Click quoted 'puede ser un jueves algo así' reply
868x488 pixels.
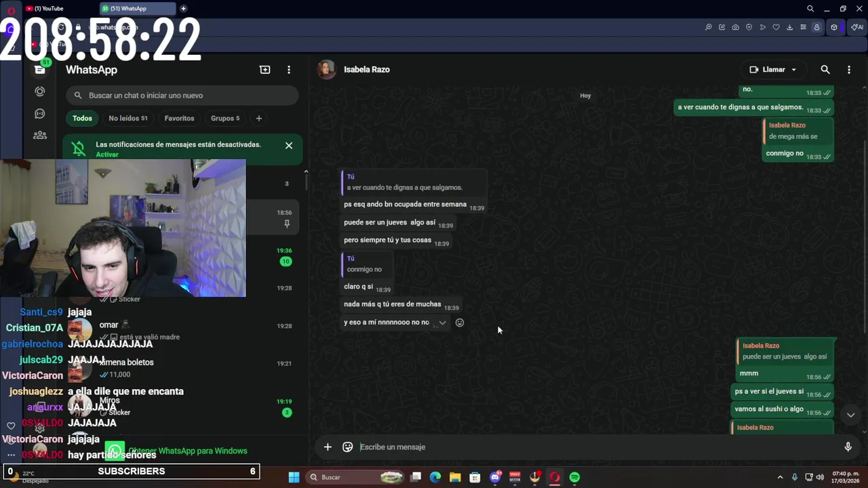785,351
